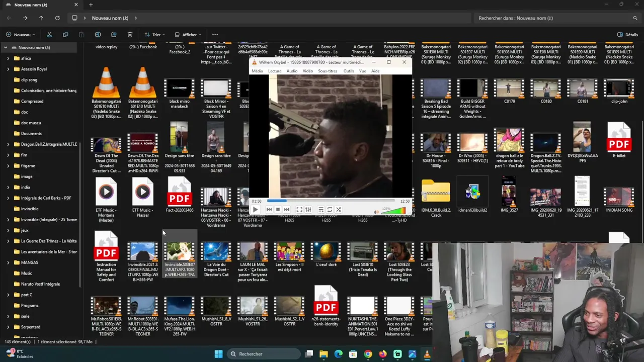Click the VLC play button

[x=255, y=210]
